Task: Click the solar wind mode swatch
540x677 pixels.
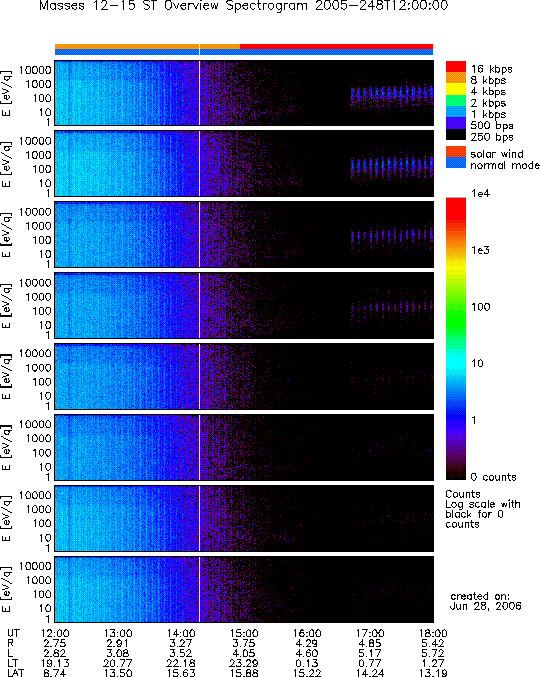Action: [x=456, y=152]
